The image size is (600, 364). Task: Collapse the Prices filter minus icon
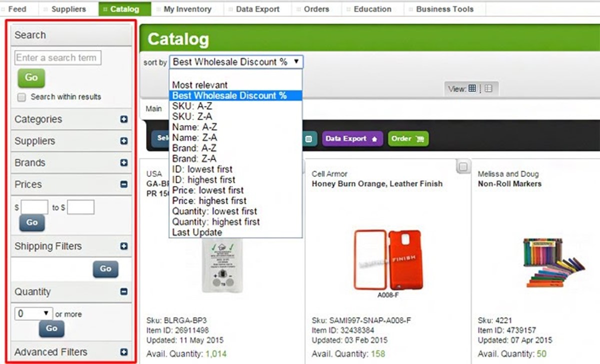[x=124, y=184]
